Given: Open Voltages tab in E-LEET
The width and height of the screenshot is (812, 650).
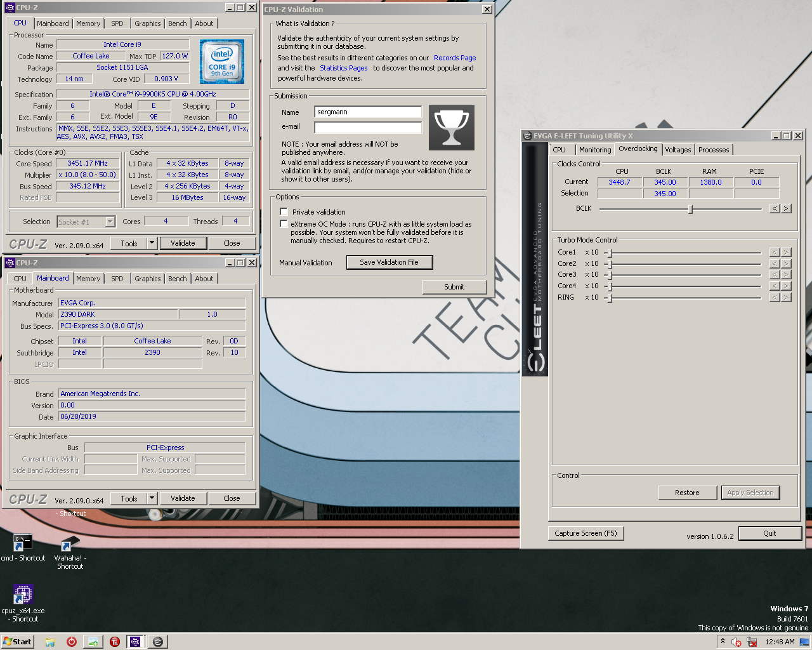Looking at the screenshot, I should 678,150.
